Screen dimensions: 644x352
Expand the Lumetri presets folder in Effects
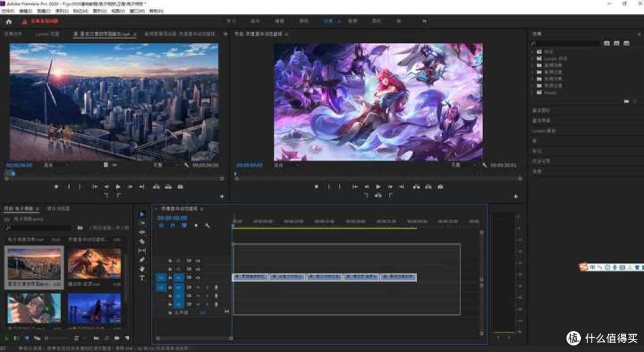coord(532,58)
